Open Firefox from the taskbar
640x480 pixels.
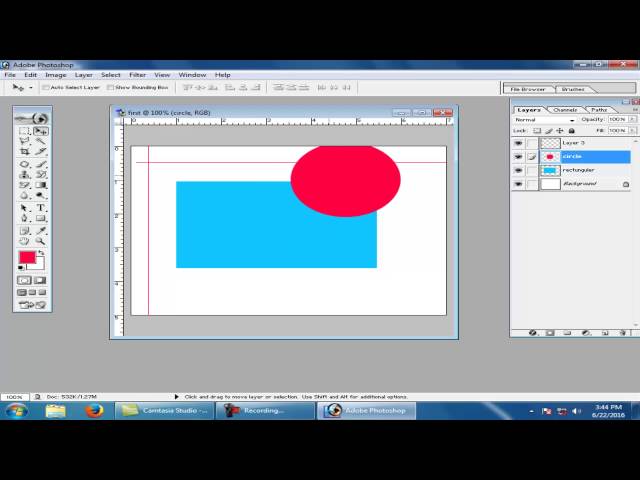click(x=94, y=411)
